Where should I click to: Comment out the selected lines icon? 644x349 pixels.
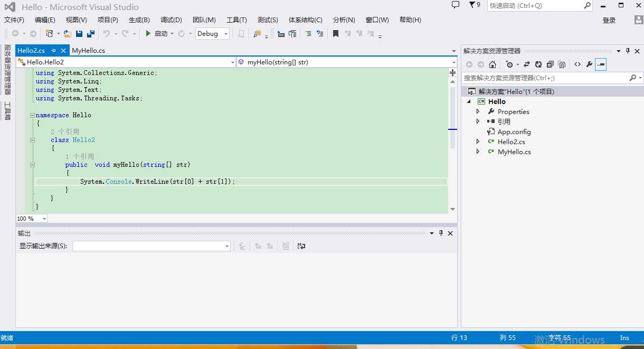pos(308,33)
